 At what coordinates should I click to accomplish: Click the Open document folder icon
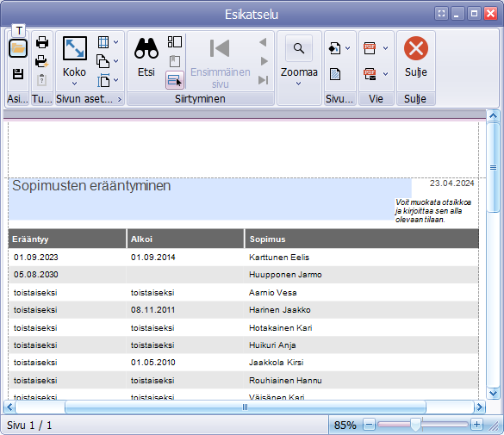coord(18,48)
